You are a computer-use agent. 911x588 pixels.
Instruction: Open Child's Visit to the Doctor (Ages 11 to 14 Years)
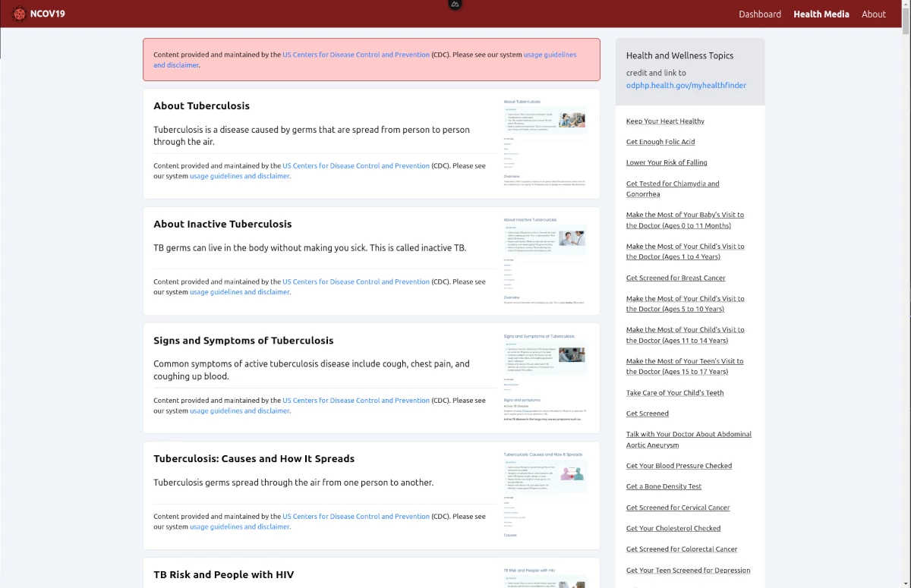[x=685, y=335]
